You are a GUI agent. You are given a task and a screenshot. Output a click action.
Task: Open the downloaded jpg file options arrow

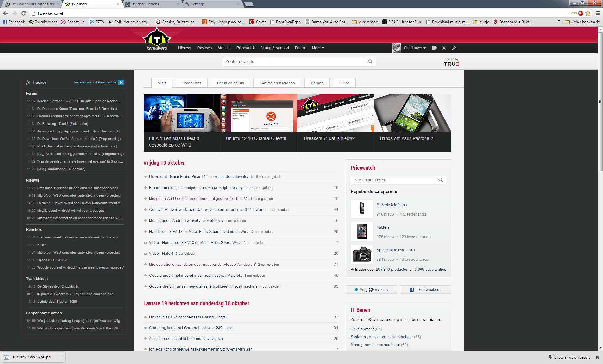63,357
